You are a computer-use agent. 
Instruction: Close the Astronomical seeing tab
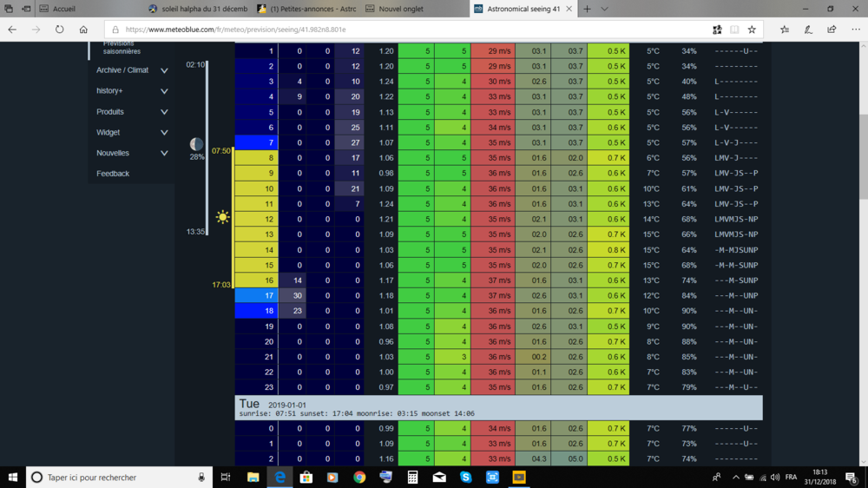[569, 9]
